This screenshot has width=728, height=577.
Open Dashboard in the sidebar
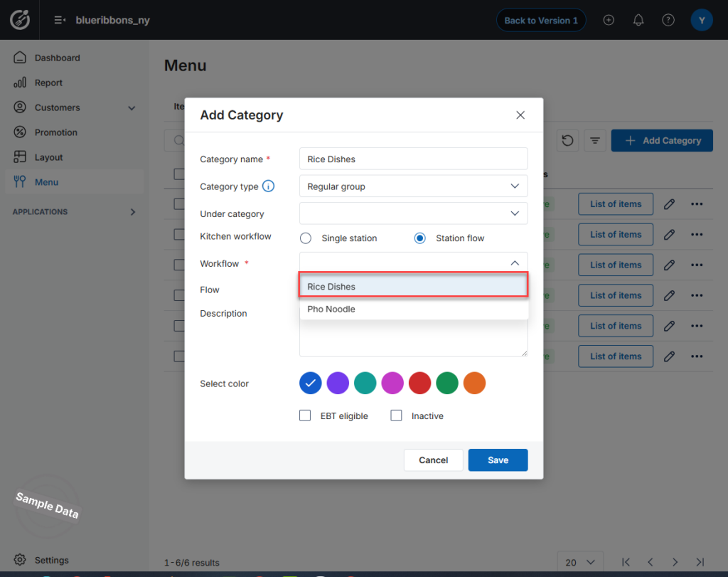57,58
